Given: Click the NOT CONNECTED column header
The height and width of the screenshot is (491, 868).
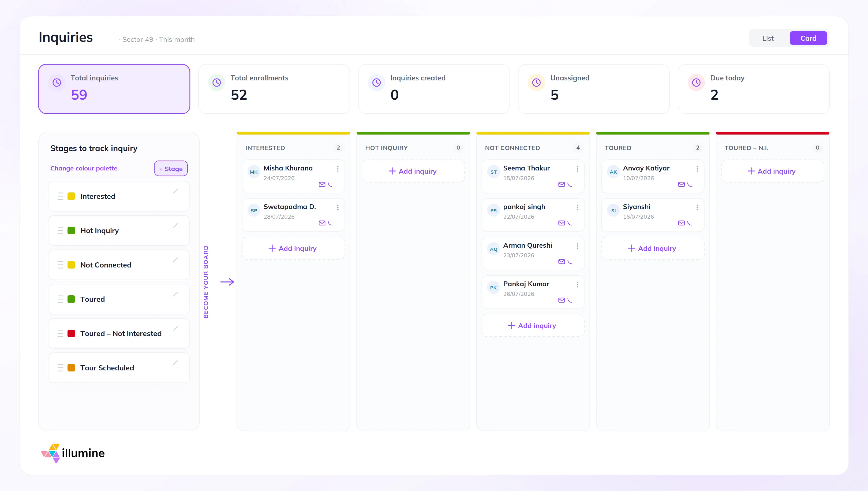Looking at the screenshot, I should [512, 148].
